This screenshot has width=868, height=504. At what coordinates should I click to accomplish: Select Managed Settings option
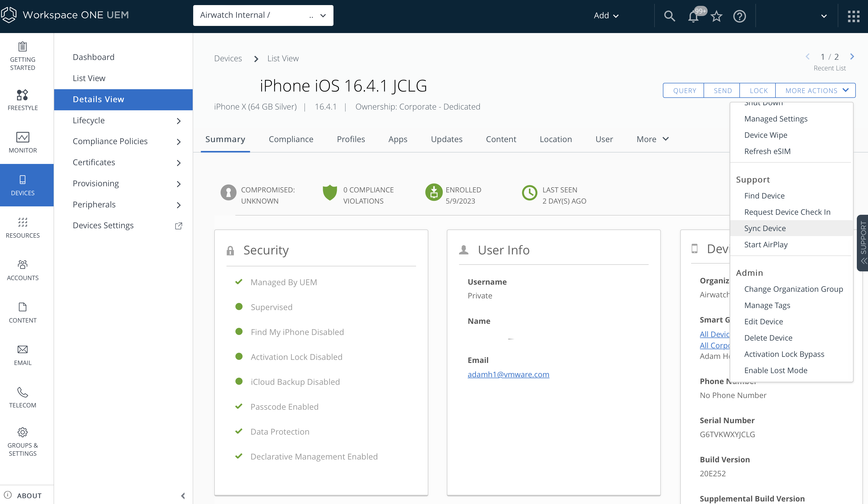coord(791,119)
